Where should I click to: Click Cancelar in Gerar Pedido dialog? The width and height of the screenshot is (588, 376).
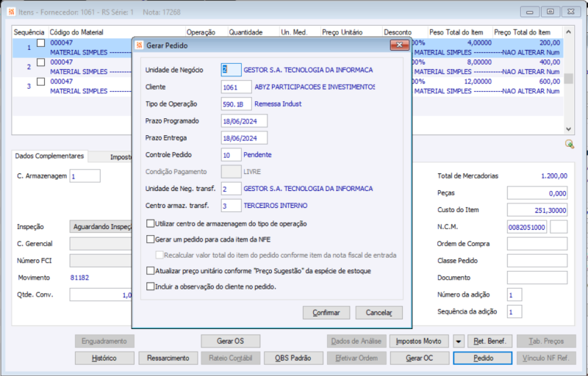click(379, 313)
